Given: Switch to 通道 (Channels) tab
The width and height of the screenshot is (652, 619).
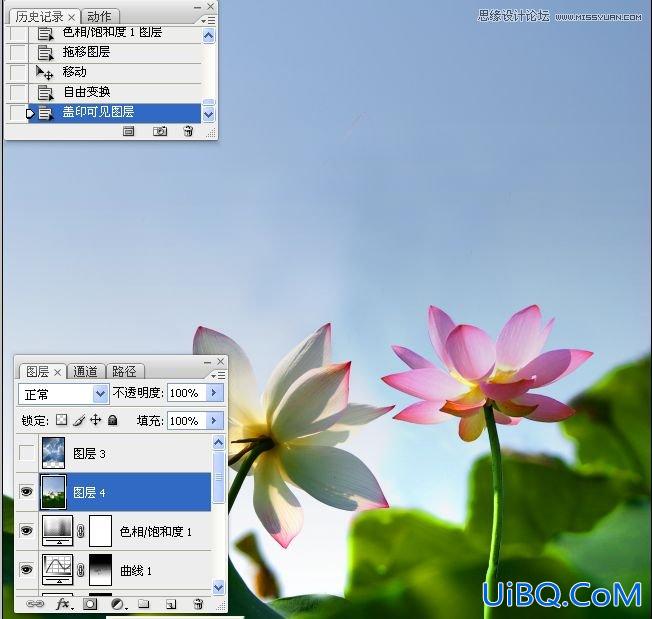Looking at the screenshot, I should click(x=85, y=372).
